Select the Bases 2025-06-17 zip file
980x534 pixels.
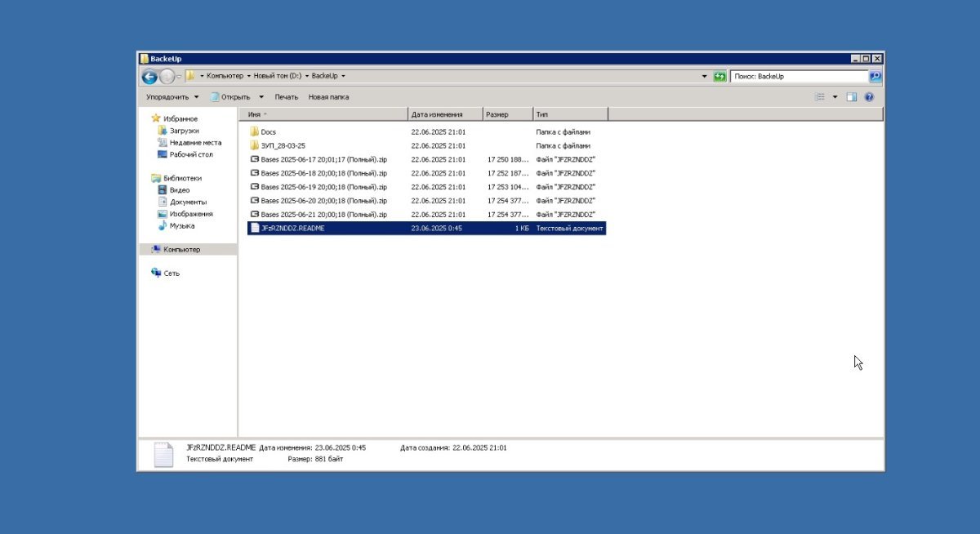[323, 159]
